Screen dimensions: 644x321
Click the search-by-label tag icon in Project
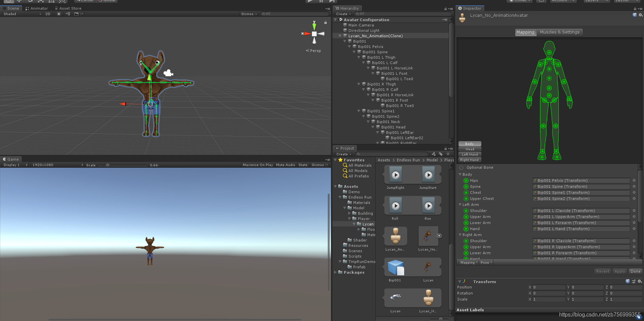click(441, 154)
